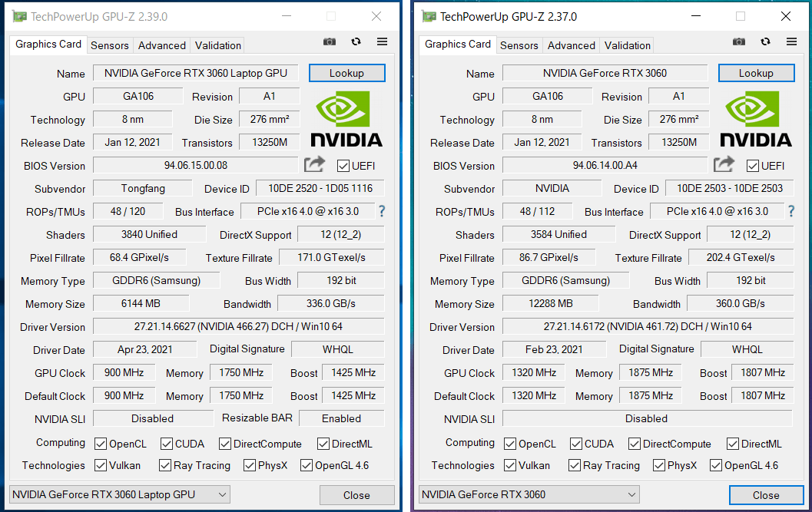Click Driver Version field with 461.72

pyautogui.click(x=648, y=327)
